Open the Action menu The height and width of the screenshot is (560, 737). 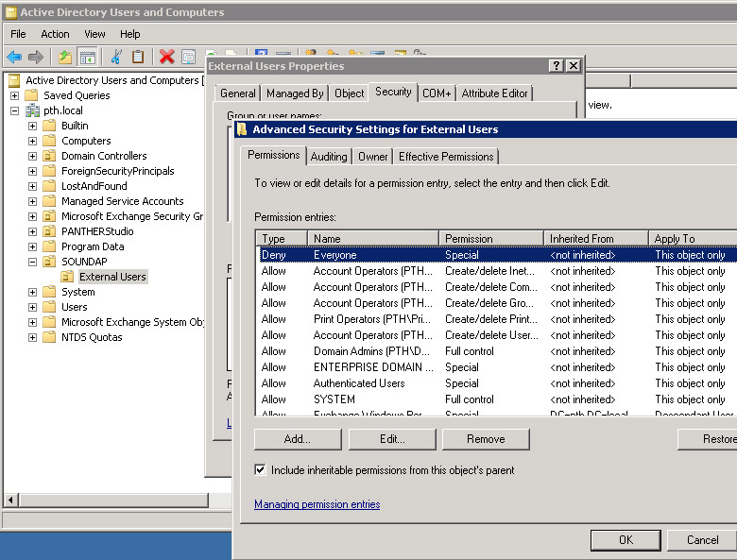(x=55, y=34)
